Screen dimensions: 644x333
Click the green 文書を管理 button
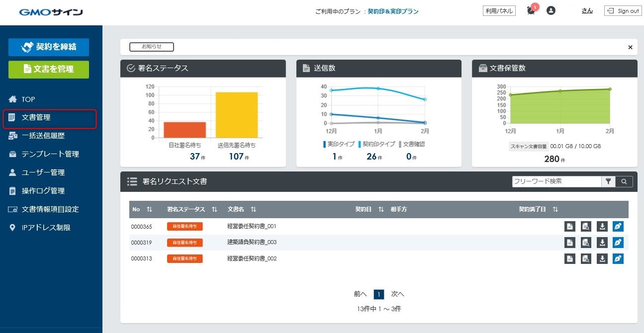(x=49, y=70)
